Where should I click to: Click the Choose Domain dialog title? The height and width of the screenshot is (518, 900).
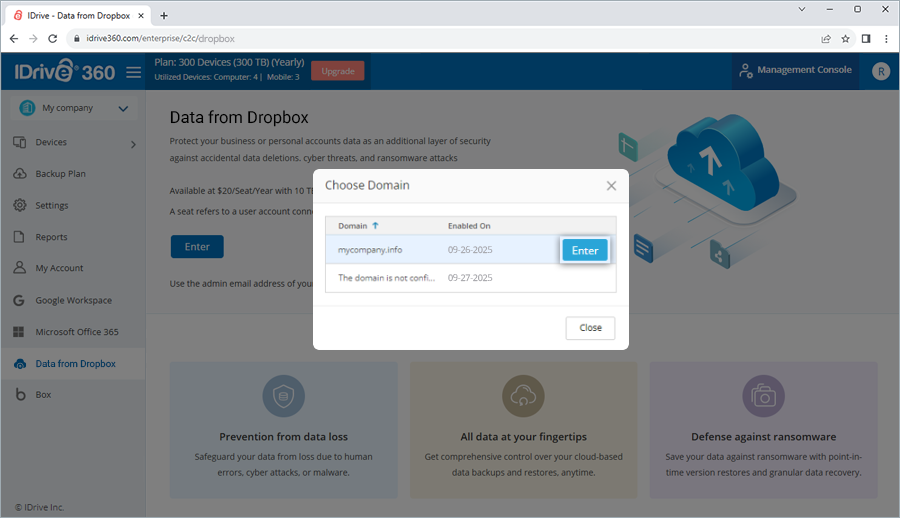(x=367, y=185)
